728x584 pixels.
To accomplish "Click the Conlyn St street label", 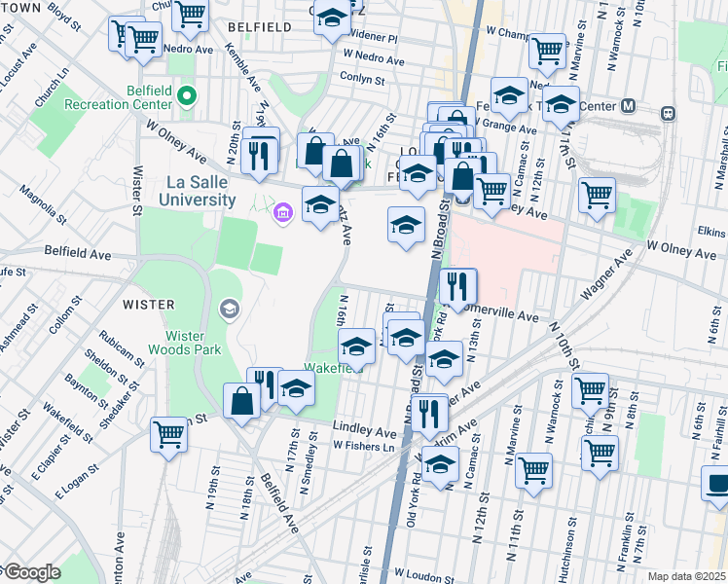I will coord(362,78).
